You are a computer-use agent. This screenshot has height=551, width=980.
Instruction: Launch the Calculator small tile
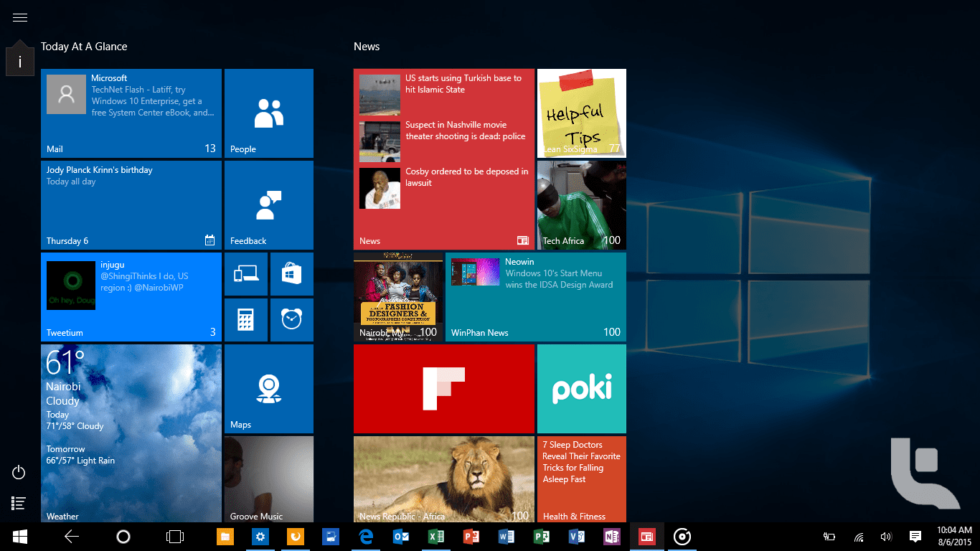click(246, 320)
